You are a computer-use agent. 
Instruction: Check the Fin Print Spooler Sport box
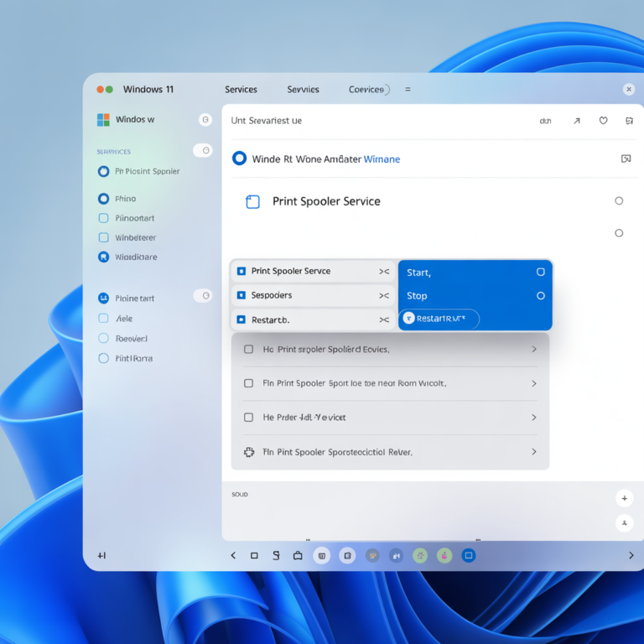click(x=248, y=383)
